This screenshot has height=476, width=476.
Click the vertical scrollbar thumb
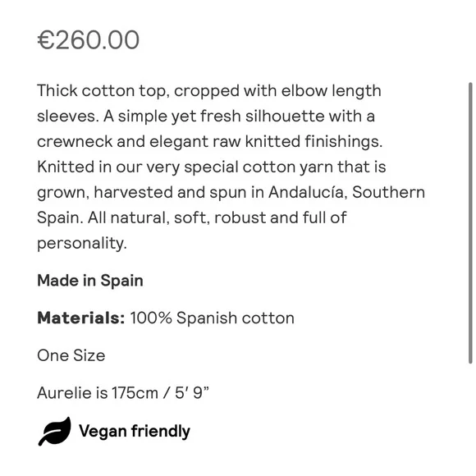point(470,222)
